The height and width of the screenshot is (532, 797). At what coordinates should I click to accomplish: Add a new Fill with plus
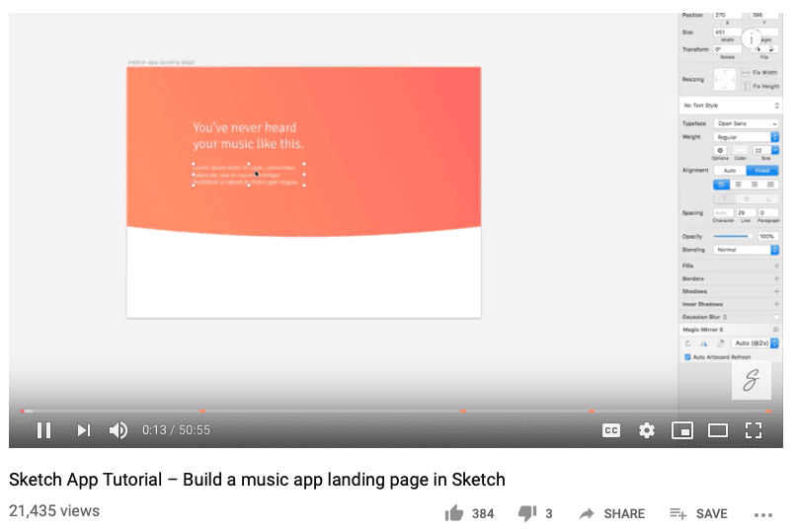[776, 266]
